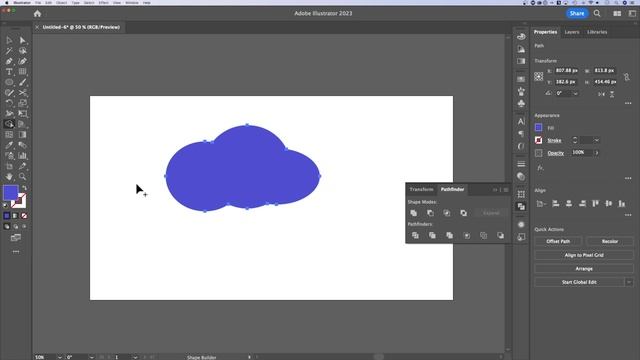Viewport: 640px width, 360px height.
Task: Select the Zoom magnifier tool
Action: [22, 177]
